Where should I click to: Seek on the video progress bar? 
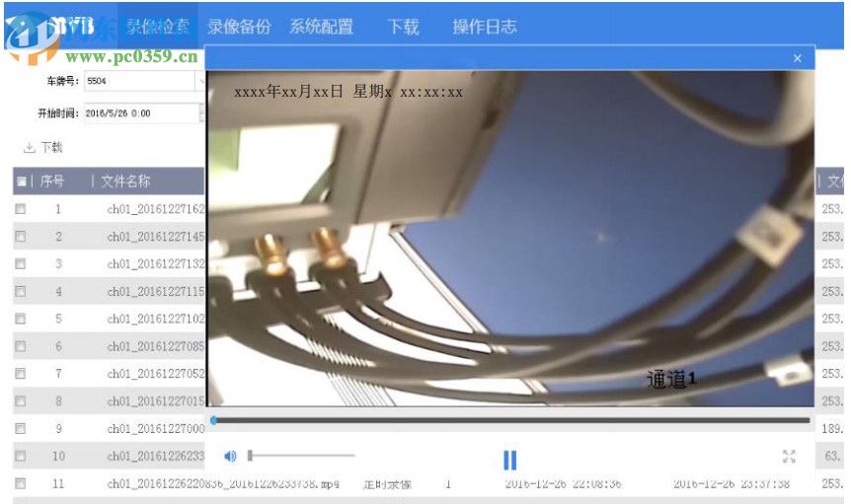coord(510,420)
